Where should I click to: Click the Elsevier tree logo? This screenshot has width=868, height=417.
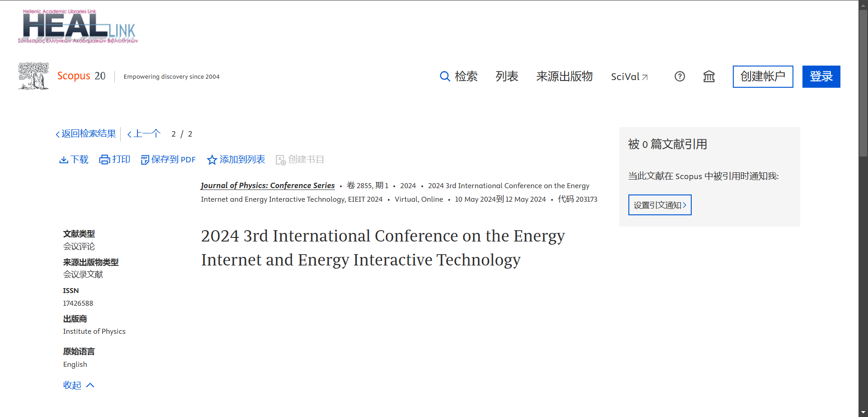pyautogui.click(x=33, y=76)
